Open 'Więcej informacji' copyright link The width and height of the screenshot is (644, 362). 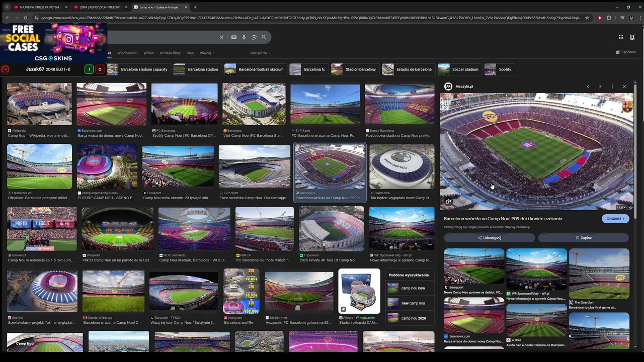[517, 227]
